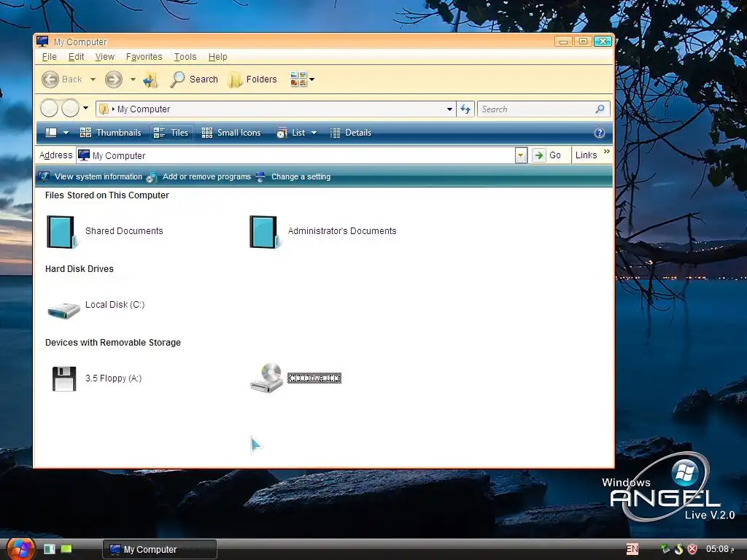Image resolution: width=747 pixels, height=560 pixels.
Task: Select the 3.5 Floppy (A:) icon
Action: coord(64,378)
